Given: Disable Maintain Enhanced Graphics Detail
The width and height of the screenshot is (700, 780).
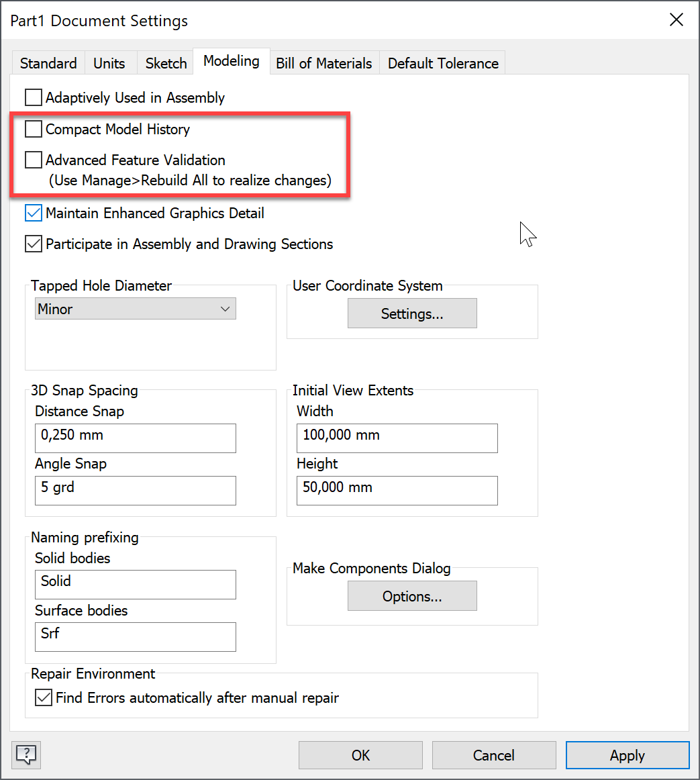Looking at the screenshot, I should [x=33, y=213].
